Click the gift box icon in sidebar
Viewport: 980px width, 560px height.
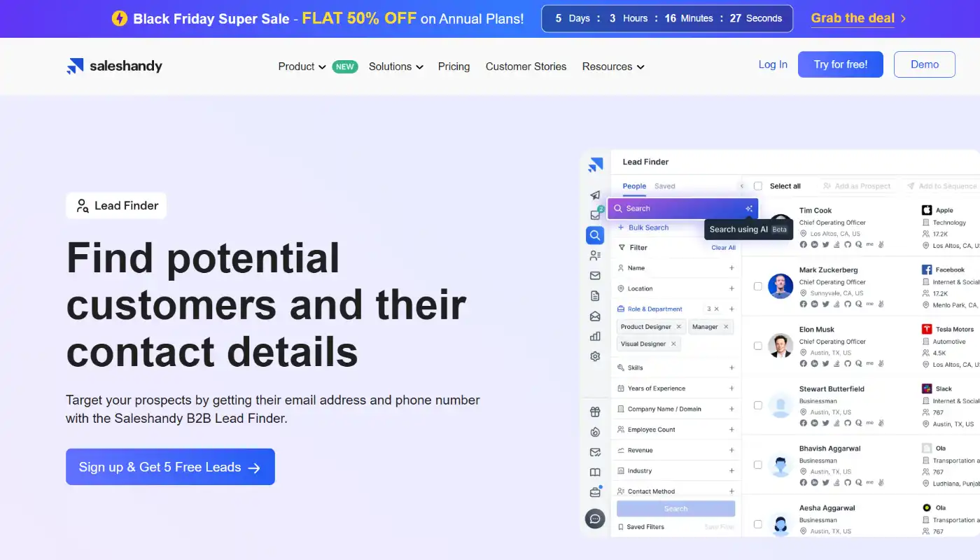[x=595, y=412]
